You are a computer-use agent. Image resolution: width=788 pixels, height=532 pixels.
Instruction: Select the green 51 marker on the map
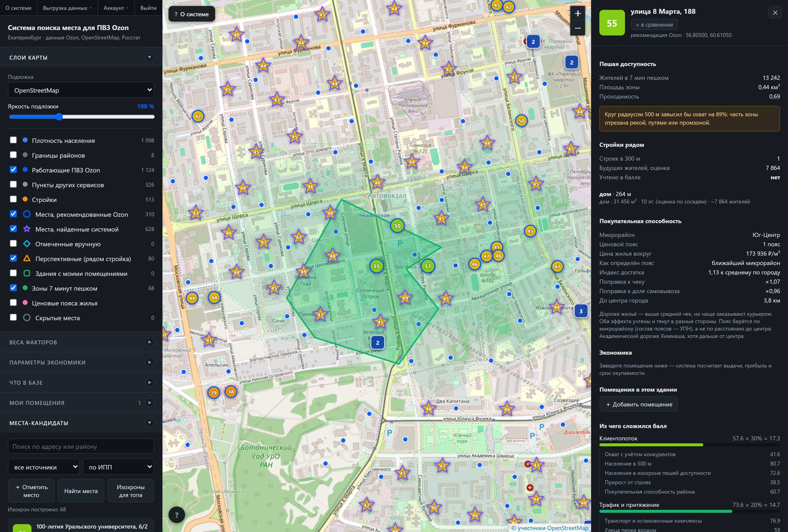pyautogui.click(x=428, y=266)
